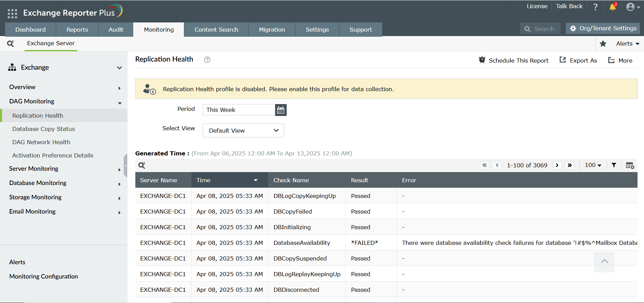Open the Content Search tab

[216, 30]
